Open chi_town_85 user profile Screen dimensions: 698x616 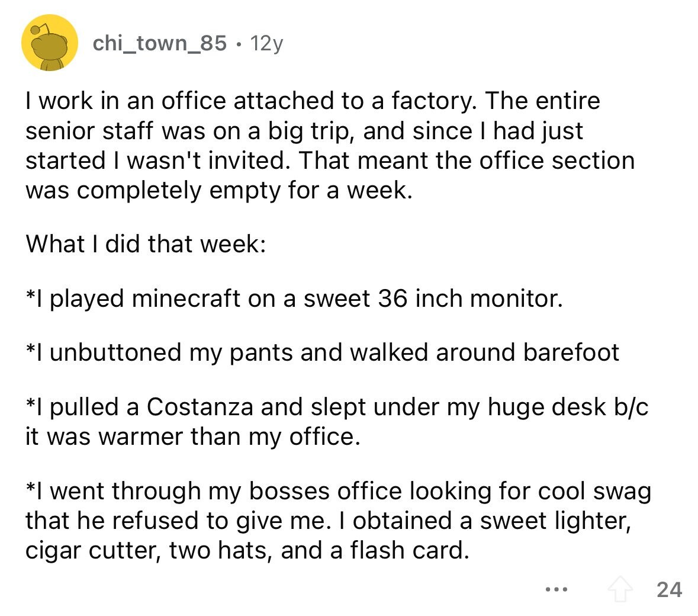[159, 43]
